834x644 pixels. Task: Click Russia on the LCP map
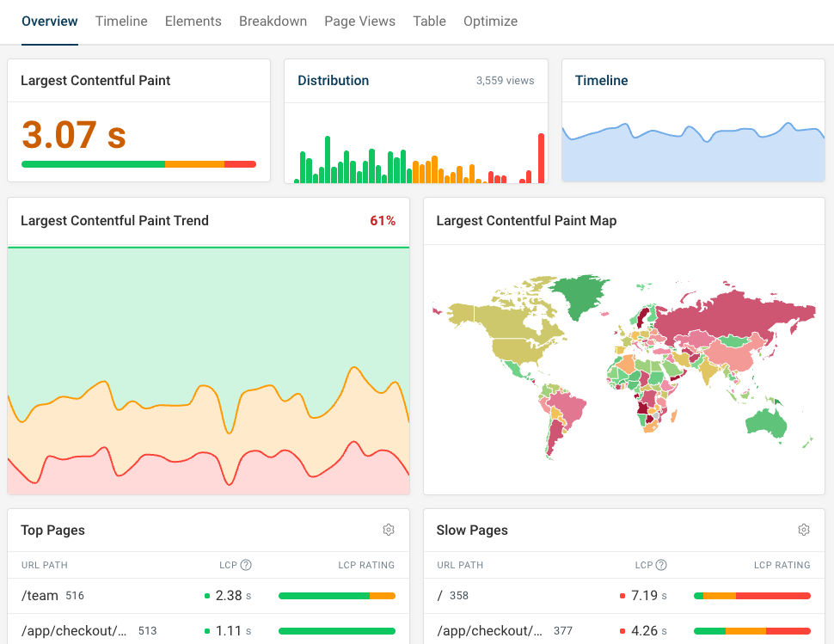click(x=734, y=316)
